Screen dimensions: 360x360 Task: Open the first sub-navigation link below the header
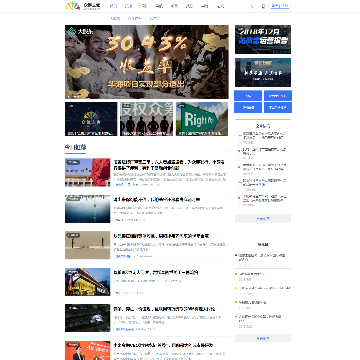click(115, 19)
